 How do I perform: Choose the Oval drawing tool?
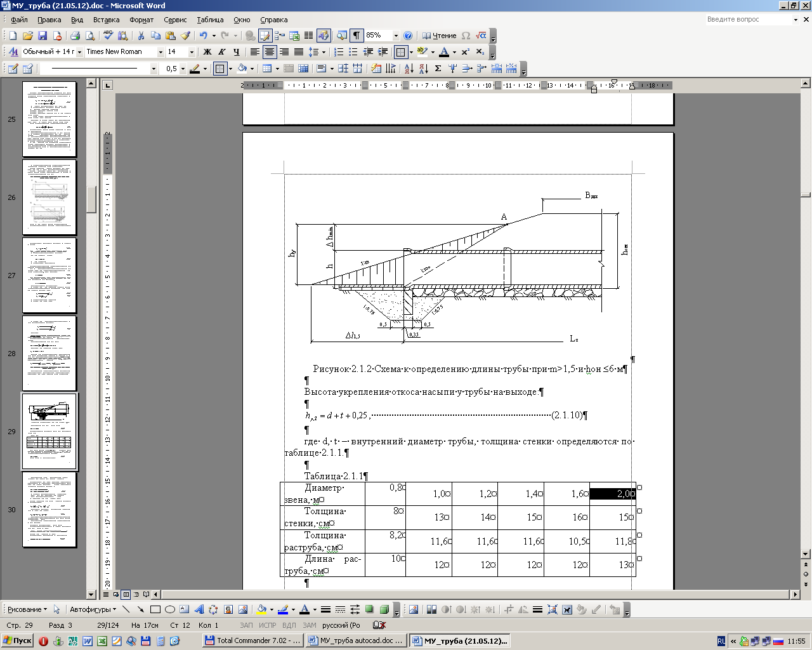(169, 609)
